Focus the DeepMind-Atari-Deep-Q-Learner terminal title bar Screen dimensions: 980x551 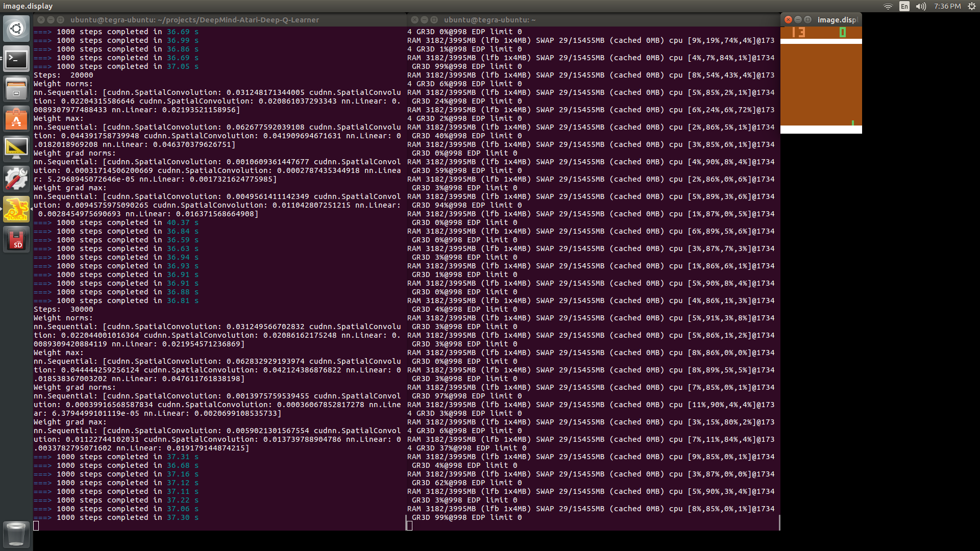(220, 19)
